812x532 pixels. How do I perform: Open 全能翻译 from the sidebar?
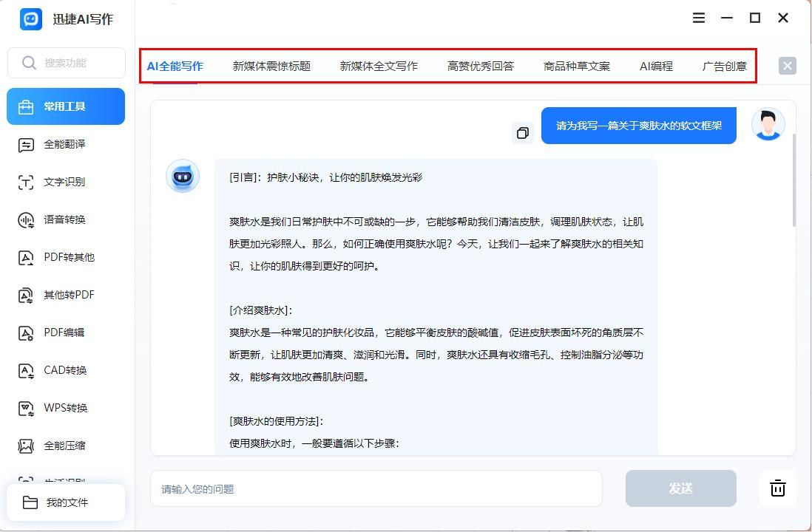click(x=66, y=144)
